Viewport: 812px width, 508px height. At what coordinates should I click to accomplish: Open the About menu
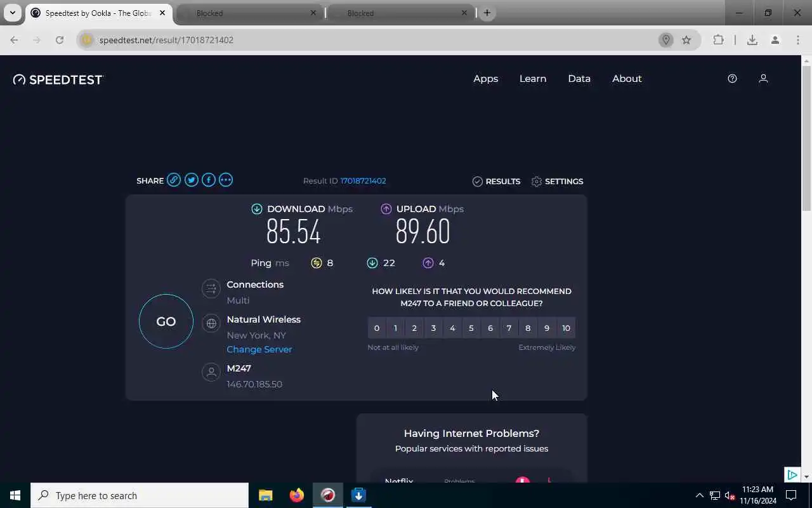pos(627,79)
